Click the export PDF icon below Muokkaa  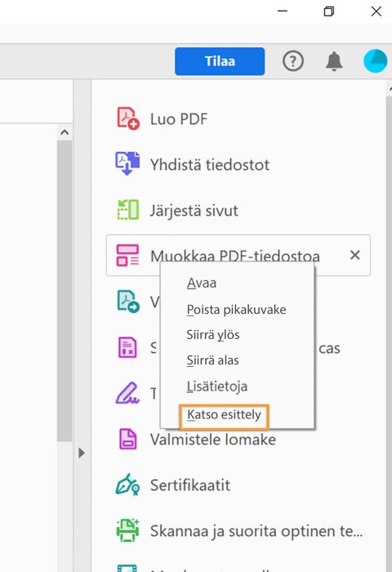[128, 302]
